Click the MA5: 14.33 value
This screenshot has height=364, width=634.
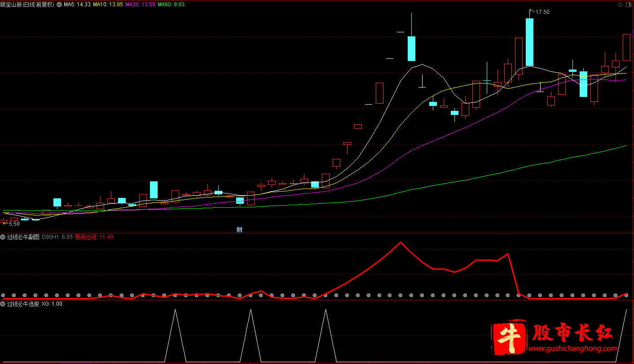77,4
